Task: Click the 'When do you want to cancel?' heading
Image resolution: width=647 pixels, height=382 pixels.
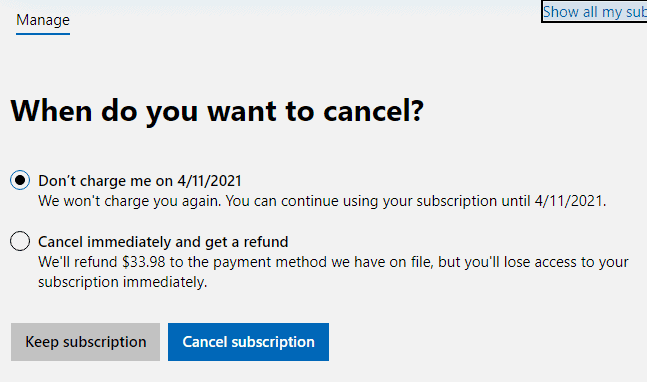Action: [x=217, y=111]
